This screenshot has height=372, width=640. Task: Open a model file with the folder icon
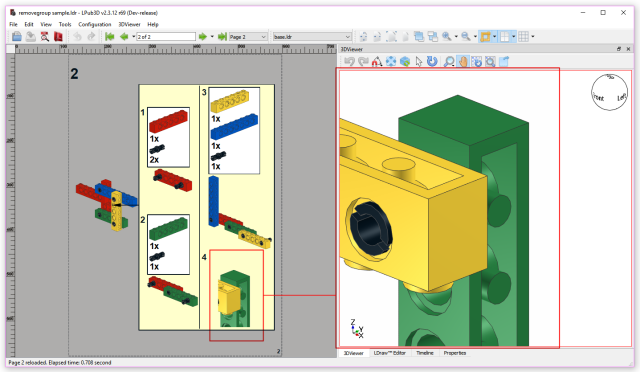(x=17, y=37)
